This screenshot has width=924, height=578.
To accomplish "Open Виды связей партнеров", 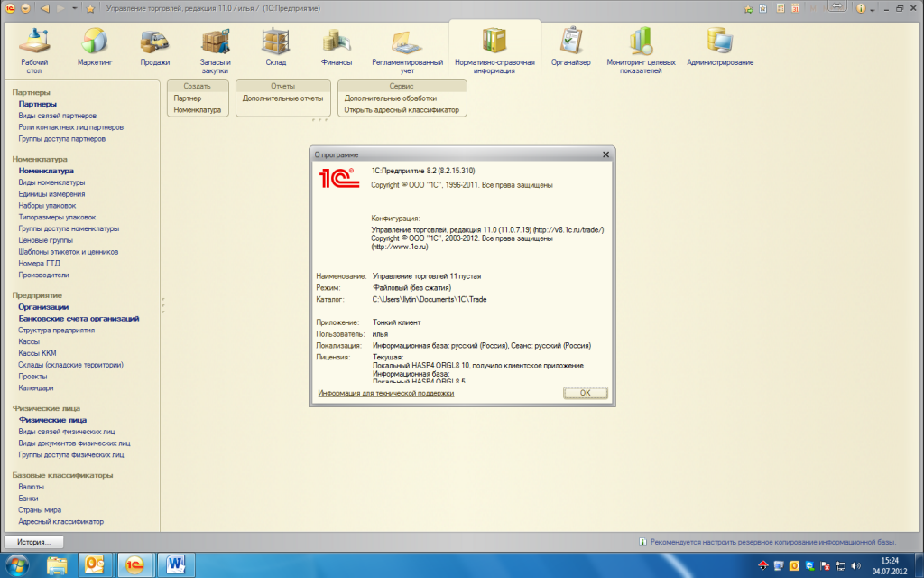I will click(x=57, y=116).
